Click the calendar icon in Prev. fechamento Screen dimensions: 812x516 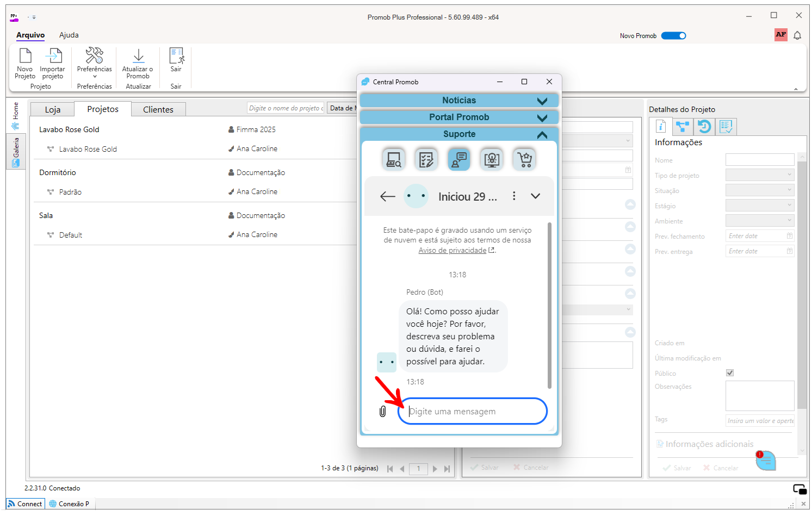point(790,236)
